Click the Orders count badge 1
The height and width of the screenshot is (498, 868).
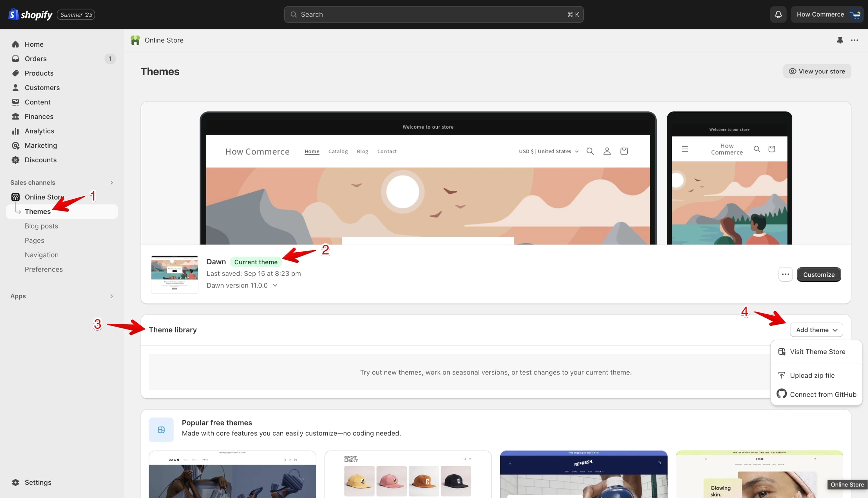pyautogui.click(x=110, y=58)
